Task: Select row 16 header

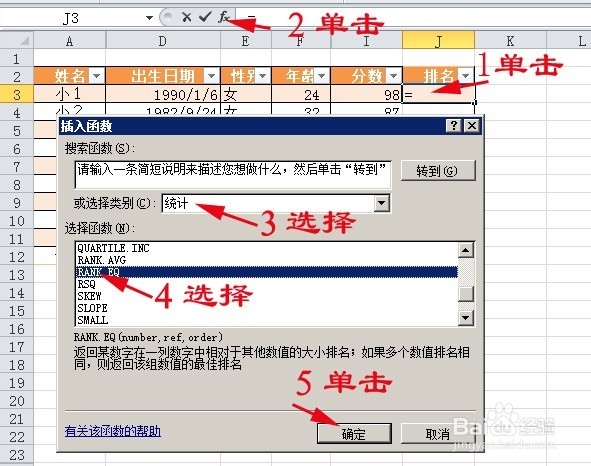Action: [17, 329]
